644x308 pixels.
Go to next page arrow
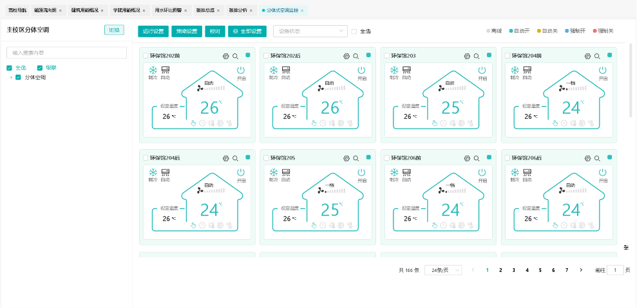tap(581, 270)
